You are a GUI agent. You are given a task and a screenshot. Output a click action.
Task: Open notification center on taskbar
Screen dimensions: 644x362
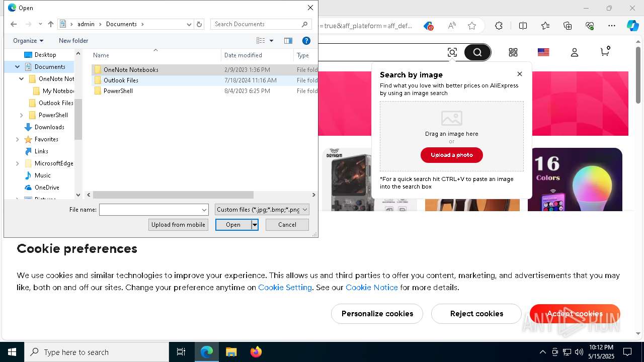pos(627,352)
